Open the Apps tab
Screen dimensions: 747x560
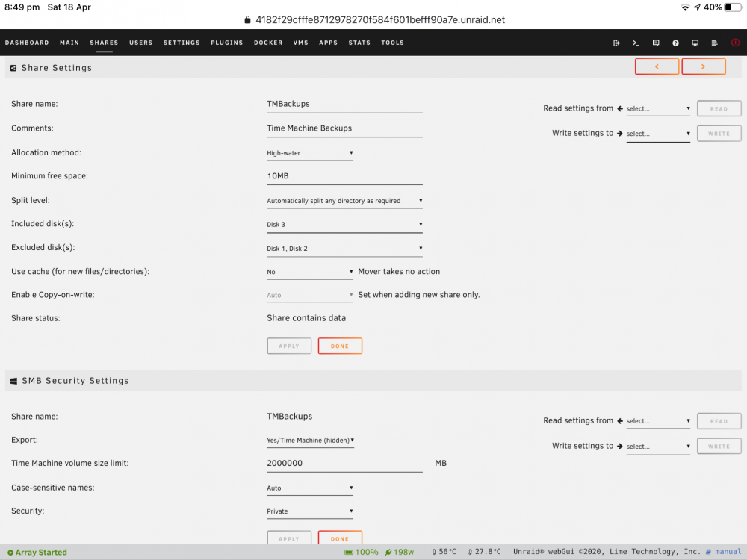click(x=328, y=43)
